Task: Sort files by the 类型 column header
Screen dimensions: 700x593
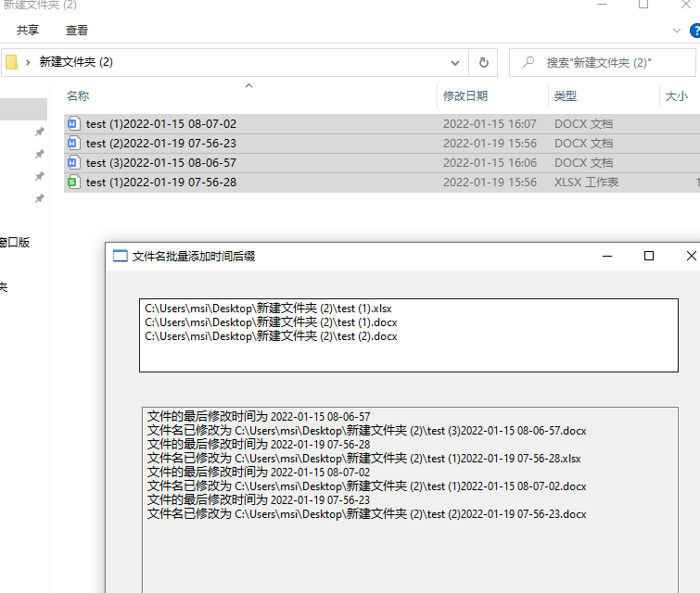Action: tap(566, 96)
